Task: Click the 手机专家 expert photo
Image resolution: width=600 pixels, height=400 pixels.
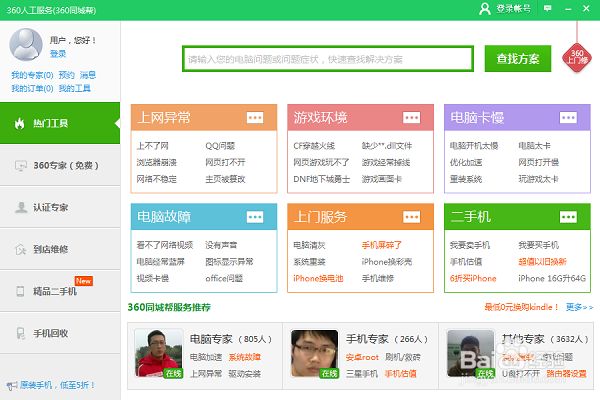Action: [x=315, y=354]
